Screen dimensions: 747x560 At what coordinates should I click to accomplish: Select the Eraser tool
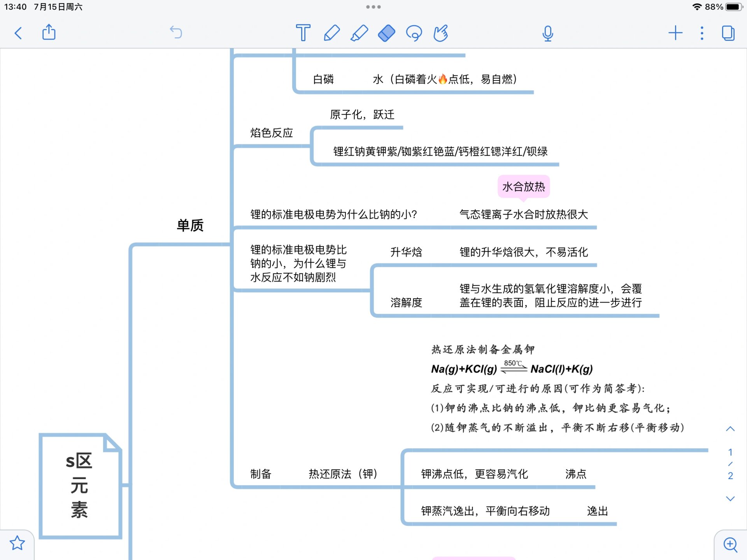point(386,33)
